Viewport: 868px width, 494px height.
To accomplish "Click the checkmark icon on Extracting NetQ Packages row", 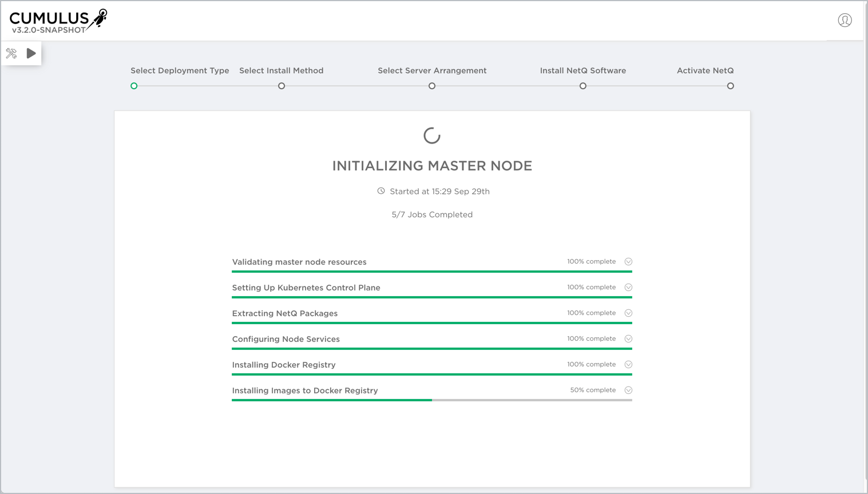I will 628,313.
